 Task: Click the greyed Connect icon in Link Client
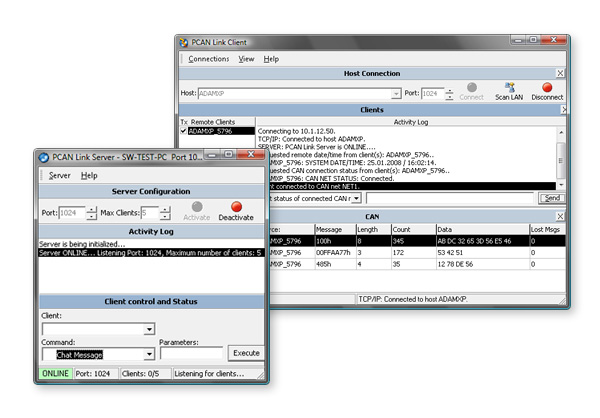tap(472, 87)
